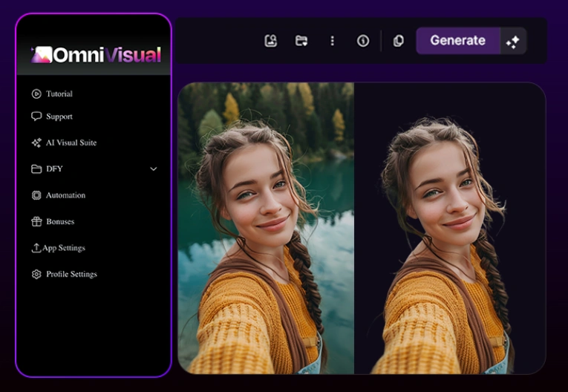The height and width of the screenshot is (392, 568).
Task: Select the background-removed portrait image
Action: point(450,228)
